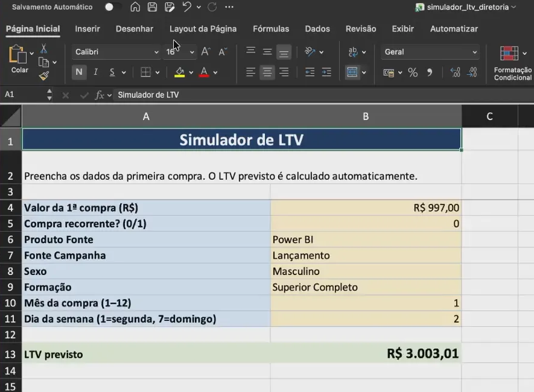Screen dimensions: 534x392
Task: Click the Colar paste button
Action: [x=18, y=59]
